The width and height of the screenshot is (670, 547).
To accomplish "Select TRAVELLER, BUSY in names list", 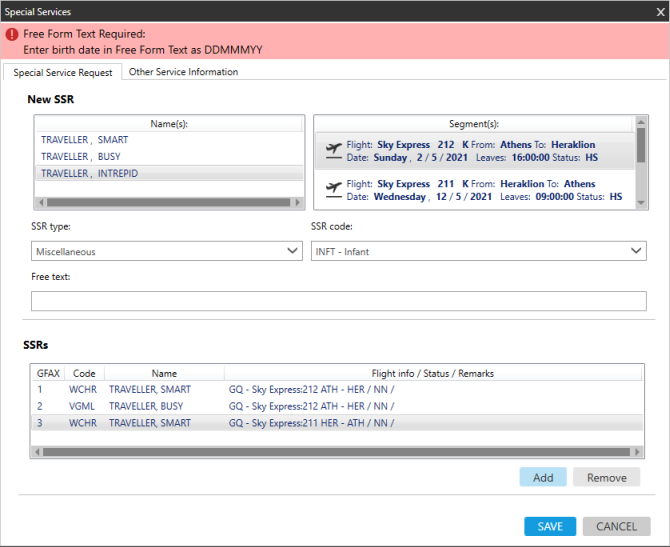I will point(82,157).
